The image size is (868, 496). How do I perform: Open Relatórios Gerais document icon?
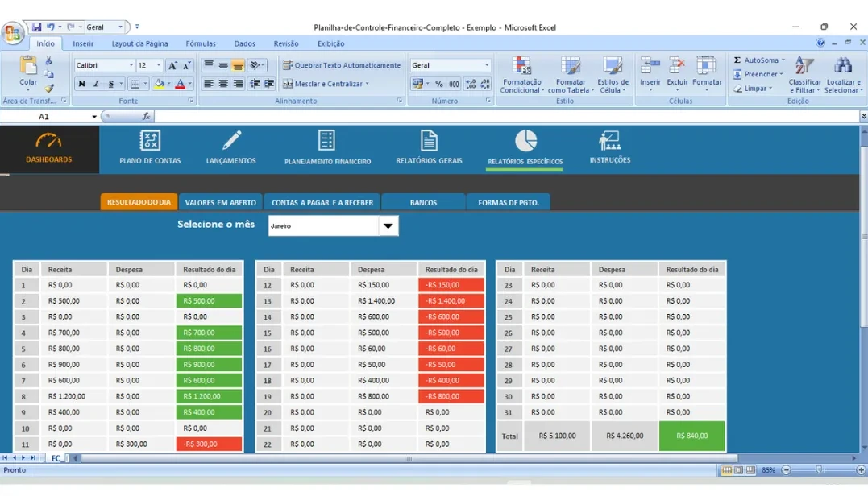pos(429,141)
